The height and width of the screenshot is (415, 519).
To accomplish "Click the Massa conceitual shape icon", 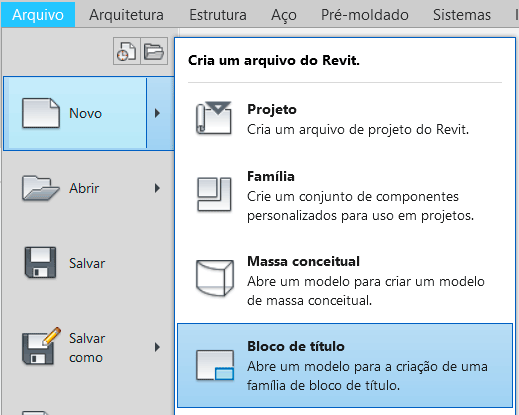I will coord(215,278).
